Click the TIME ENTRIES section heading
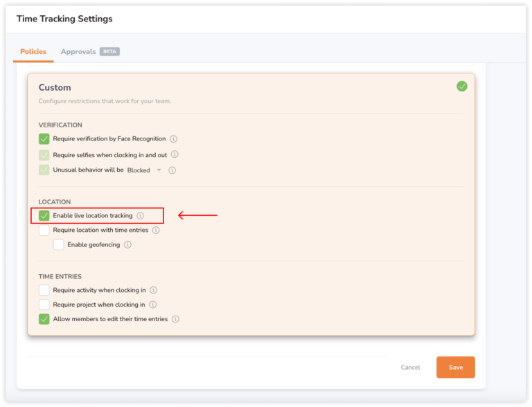The height and width of the screenshot is (407, 532). pyautogui.click(x=60, y=276)
